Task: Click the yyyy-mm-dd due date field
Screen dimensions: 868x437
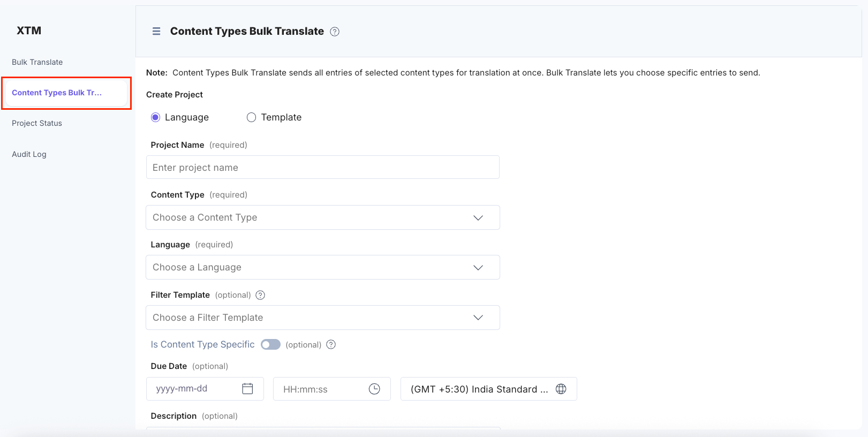Action: coord(205,389)
